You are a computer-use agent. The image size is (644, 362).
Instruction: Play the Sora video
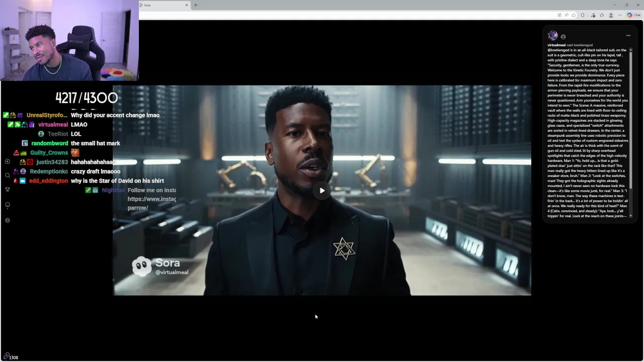pos(322,191)
